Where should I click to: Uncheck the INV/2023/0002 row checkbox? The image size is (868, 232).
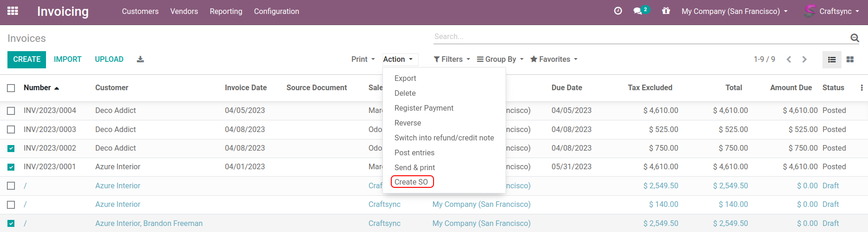tap(11, 148)
